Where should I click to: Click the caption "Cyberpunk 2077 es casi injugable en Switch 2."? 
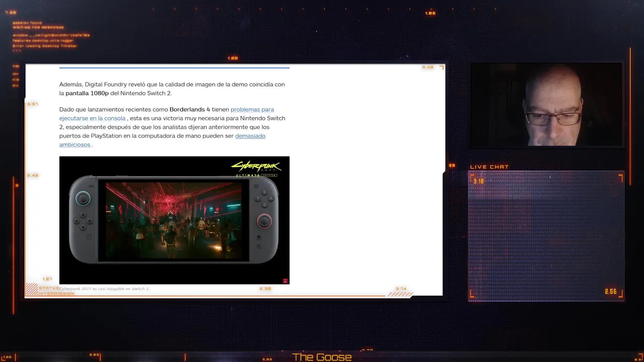[104, 289]
